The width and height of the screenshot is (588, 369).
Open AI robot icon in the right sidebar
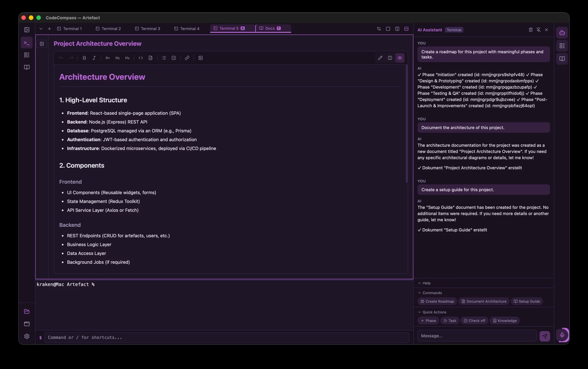pyautogui.click(x=562, y=33)
